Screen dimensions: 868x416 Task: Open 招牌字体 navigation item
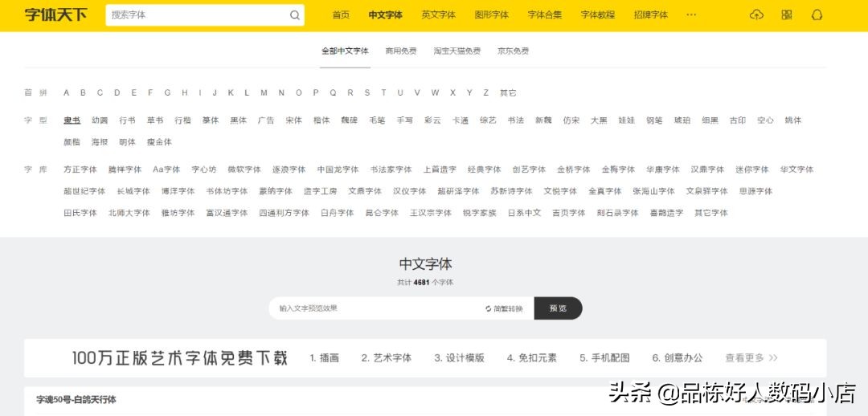tap(651, 15)
